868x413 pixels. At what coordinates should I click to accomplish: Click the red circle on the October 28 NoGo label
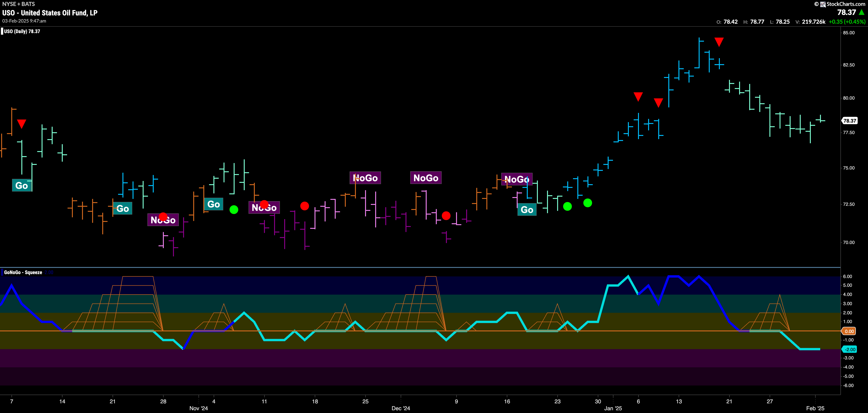coord(163,216)
